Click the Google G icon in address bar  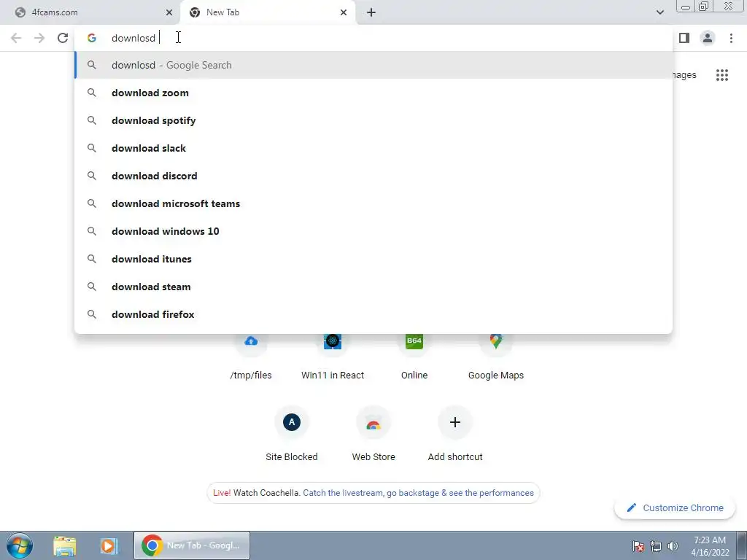[92, 38]
